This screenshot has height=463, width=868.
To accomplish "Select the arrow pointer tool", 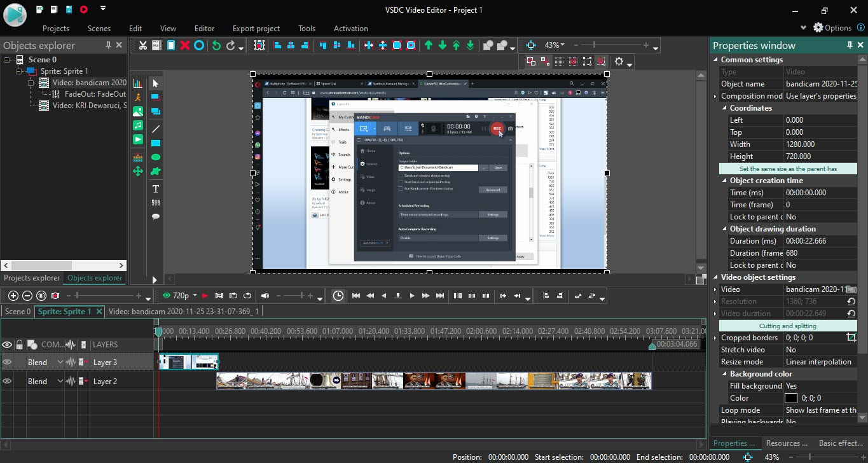I will coord(156,83).
